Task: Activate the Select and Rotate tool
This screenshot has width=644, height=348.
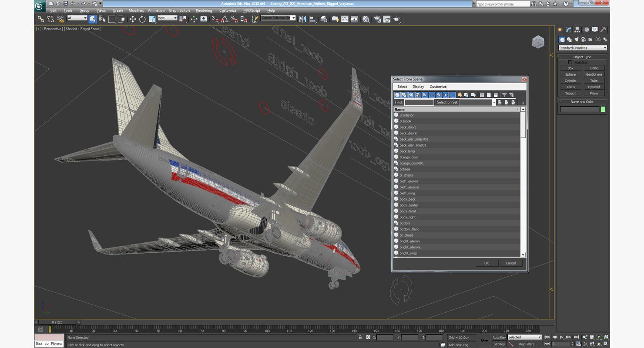Action: 142,19
